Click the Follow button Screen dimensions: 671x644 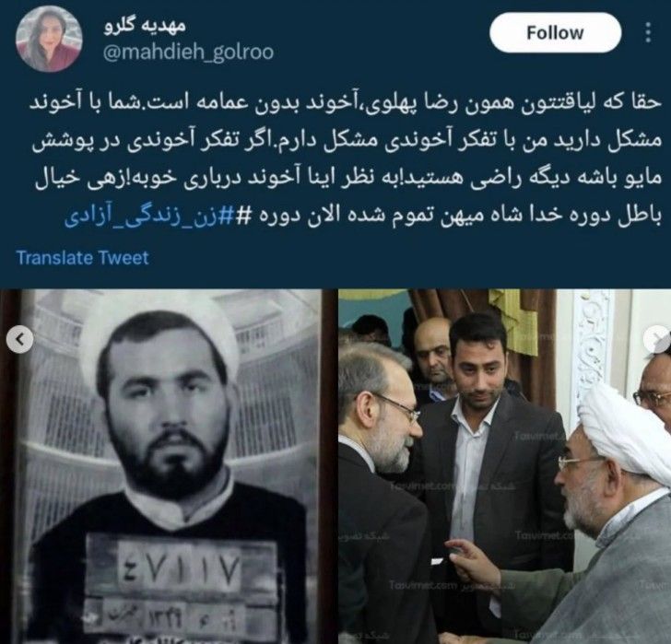tap(555, 32)
